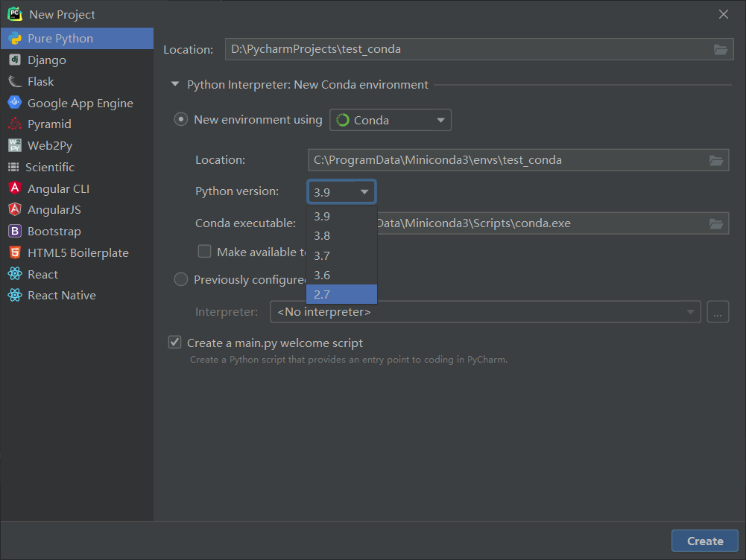Open folder browser for Conda executable path
The width and height of the screenshot is (746, 560).
pos(716,223)
